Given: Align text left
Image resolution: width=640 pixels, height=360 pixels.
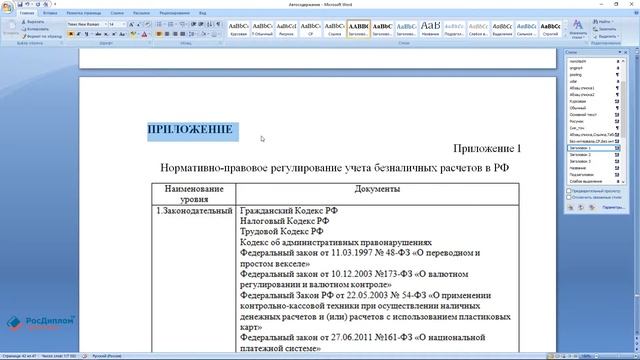Looking at the screenshot, I should 159,34.
